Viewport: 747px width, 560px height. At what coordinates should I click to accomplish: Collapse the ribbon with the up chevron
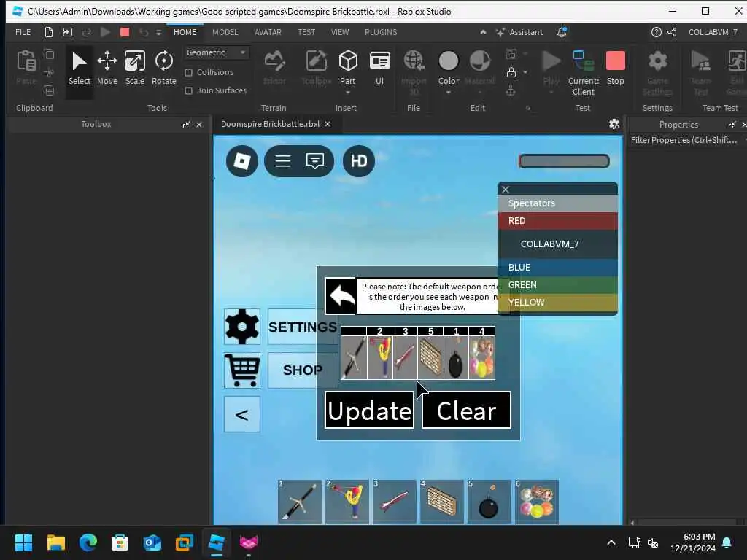coord(483,32)
